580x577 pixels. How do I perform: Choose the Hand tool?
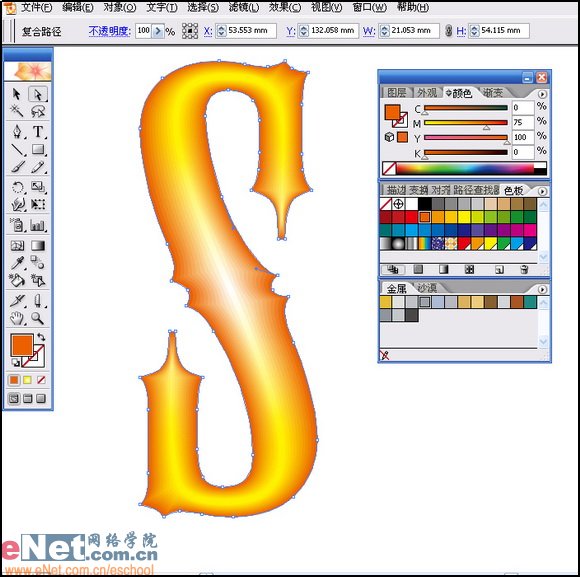coord(17,318)
